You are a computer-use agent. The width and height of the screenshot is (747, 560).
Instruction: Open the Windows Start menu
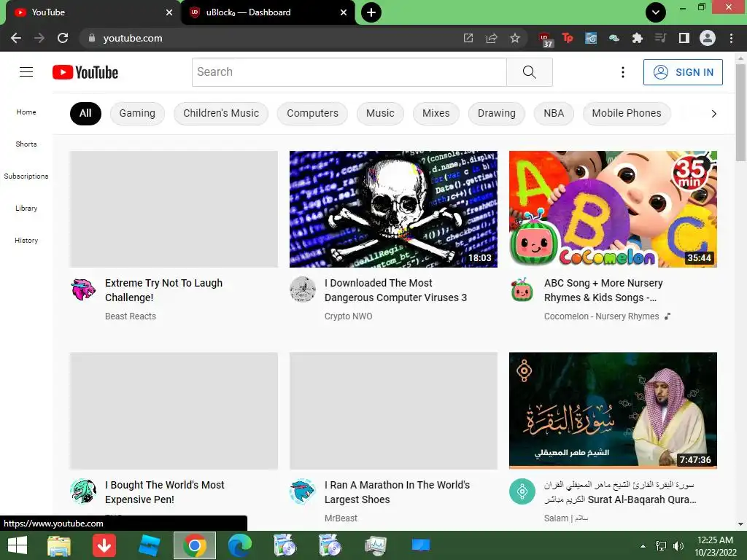[x=18, y=545]
